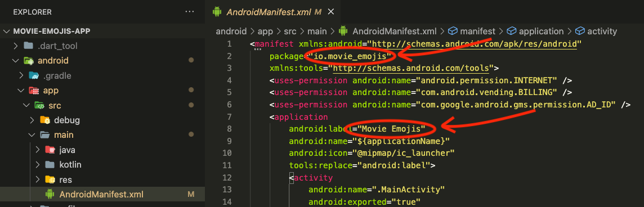Click Android icon beside AndroidManifest.xml in tree
This screenshot has height=207, width=644.
[x=50, y=194]
